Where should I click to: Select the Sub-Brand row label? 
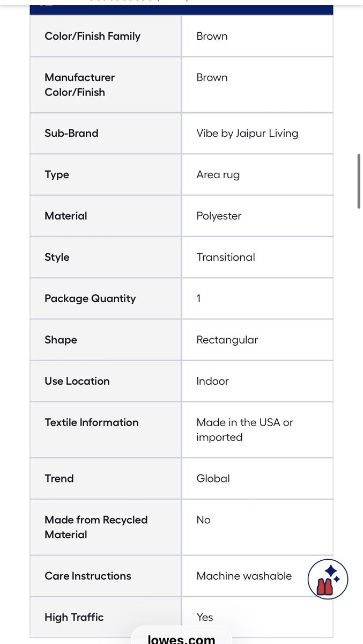coord(71,133)
